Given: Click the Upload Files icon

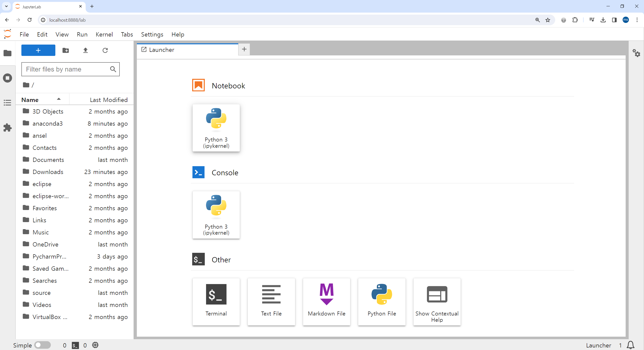Looking at the screenshot, I should click(x=86, y=50).
